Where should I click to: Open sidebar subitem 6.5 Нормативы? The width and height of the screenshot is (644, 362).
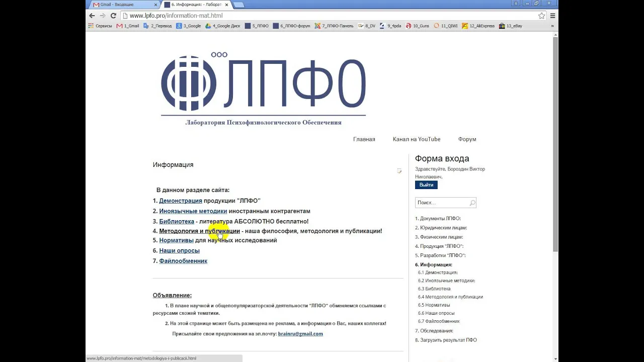pos(434,305)
